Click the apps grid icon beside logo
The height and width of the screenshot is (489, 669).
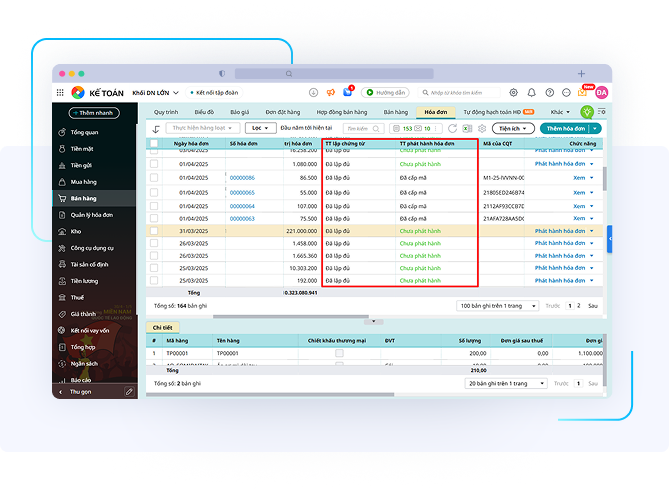point(61,93)
